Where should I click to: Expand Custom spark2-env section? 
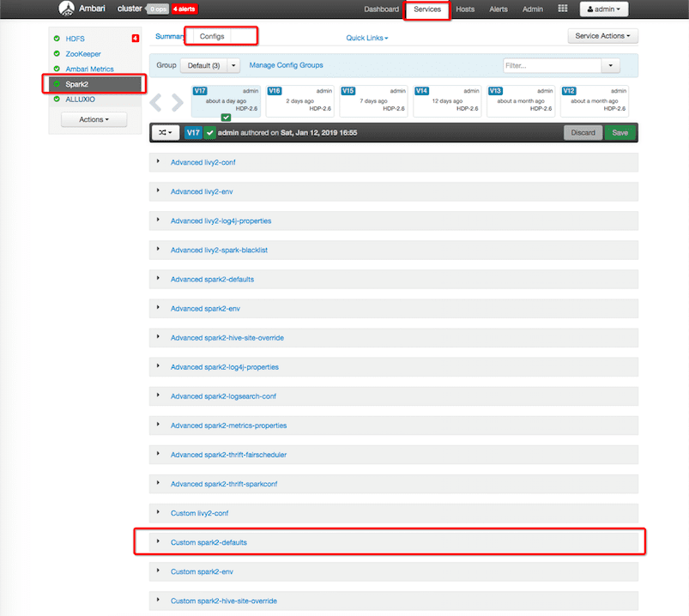[393, 571]
